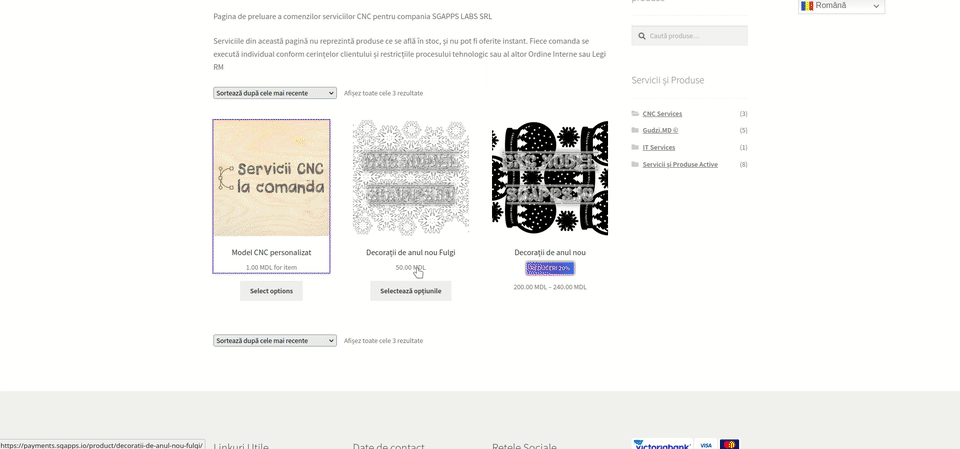Click the '50.00 MDL' price
The image size is (960, 449).
click(411, 268)
